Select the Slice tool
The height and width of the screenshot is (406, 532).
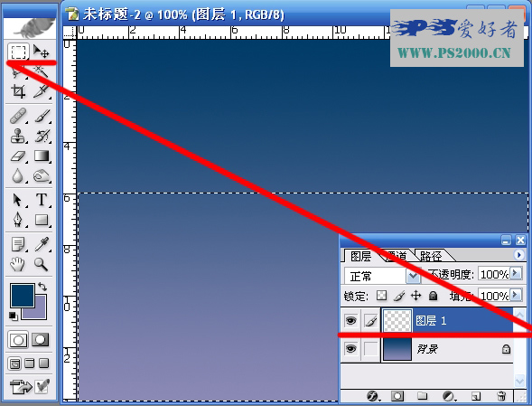(41, 91)
